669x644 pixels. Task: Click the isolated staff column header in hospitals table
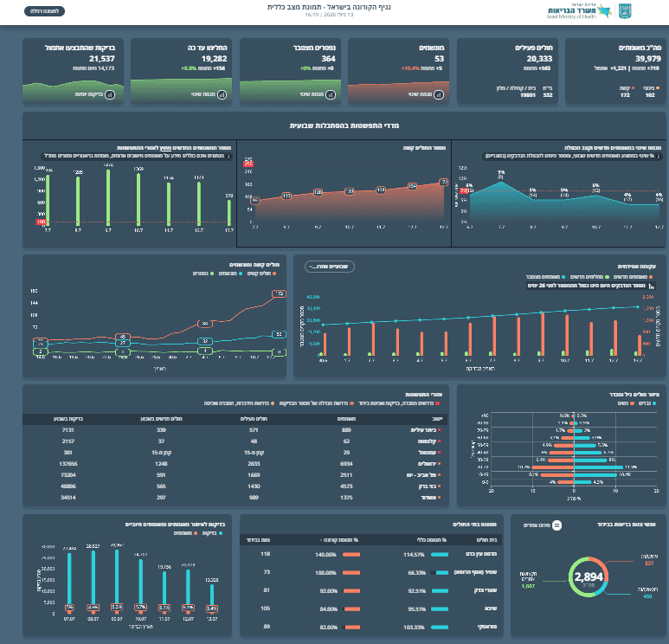258,540
